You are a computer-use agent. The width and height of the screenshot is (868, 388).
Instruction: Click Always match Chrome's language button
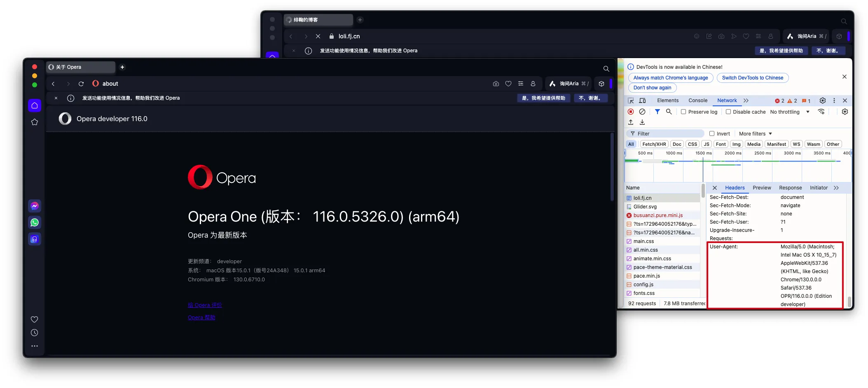[x=671, y=78]
